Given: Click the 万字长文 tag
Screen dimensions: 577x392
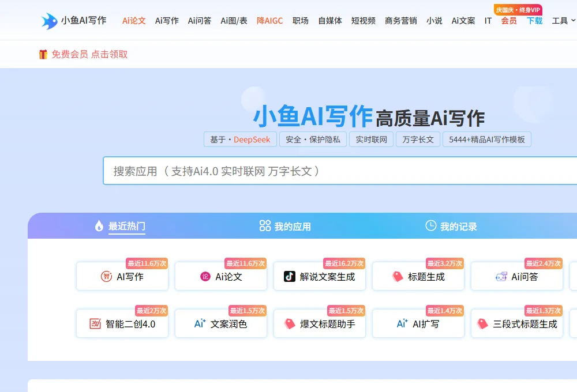Looking at the screenshot, I should click(418, 140).
